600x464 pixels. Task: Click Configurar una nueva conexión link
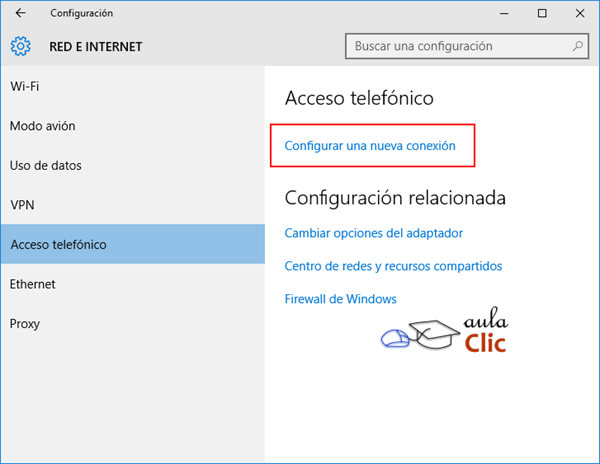[x=370, y=146]
